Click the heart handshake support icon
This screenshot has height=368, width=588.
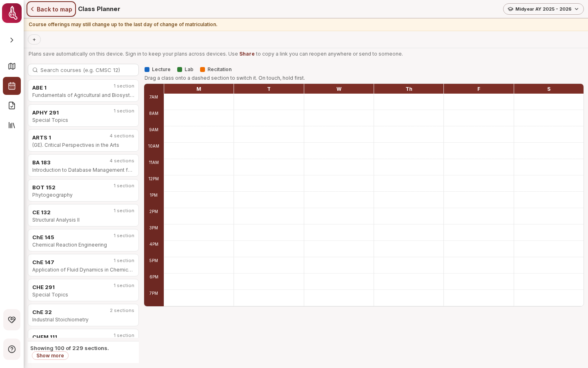[12, 320]
